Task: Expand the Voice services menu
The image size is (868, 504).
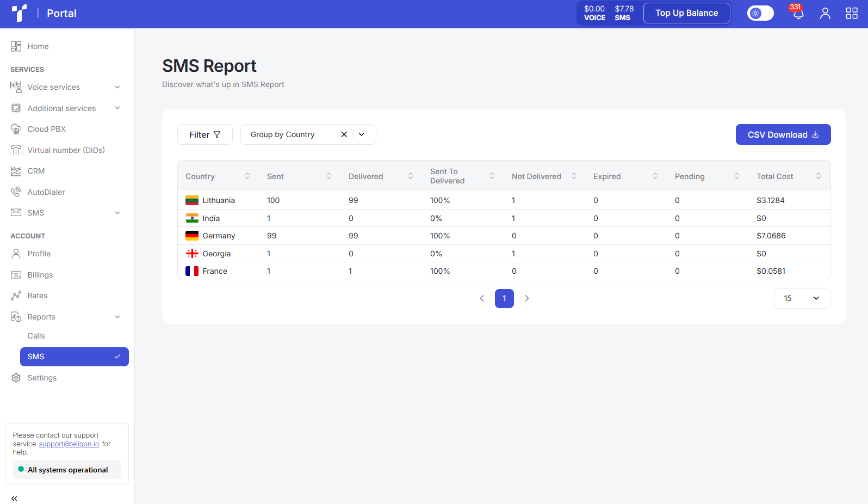Action: 117,87
